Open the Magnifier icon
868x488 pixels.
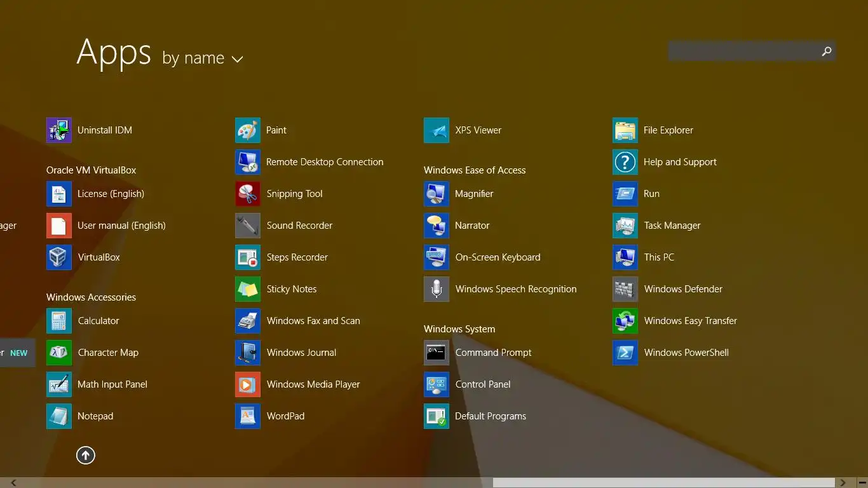(437, 194)
